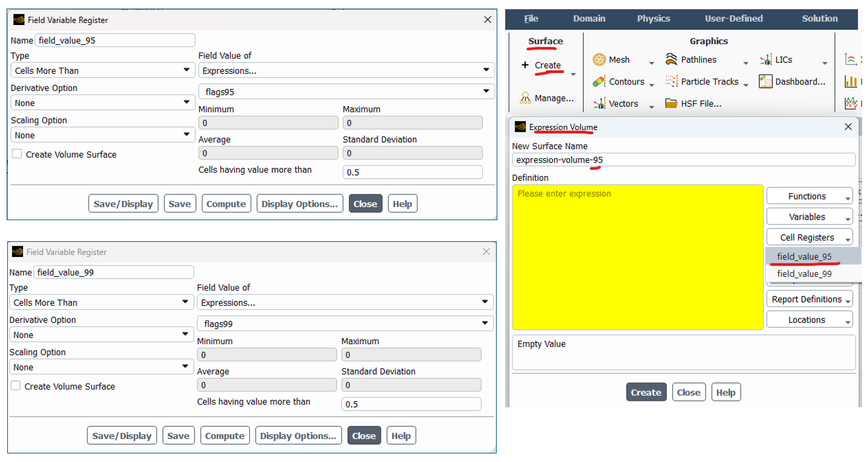This screenshot has height=462, width=868.
Task: Expand the Type dropdown in field_value_95 dialog
Action: pos(102,71)
